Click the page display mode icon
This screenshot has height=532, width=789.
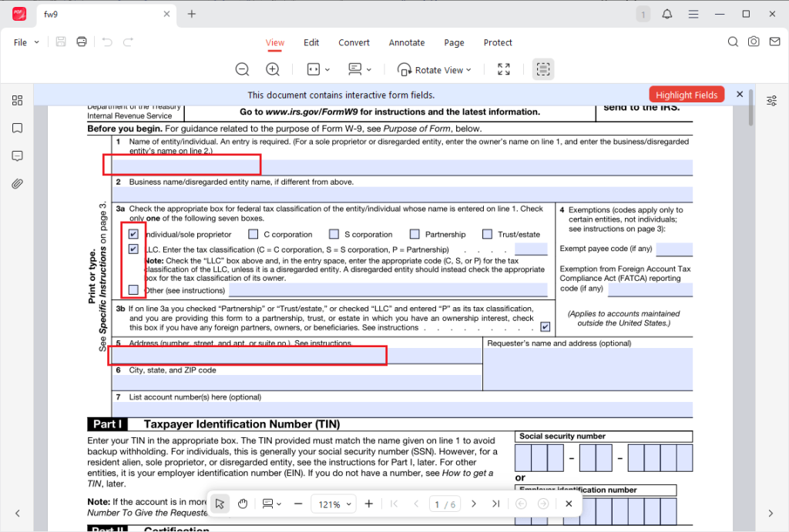click(355, 69)
